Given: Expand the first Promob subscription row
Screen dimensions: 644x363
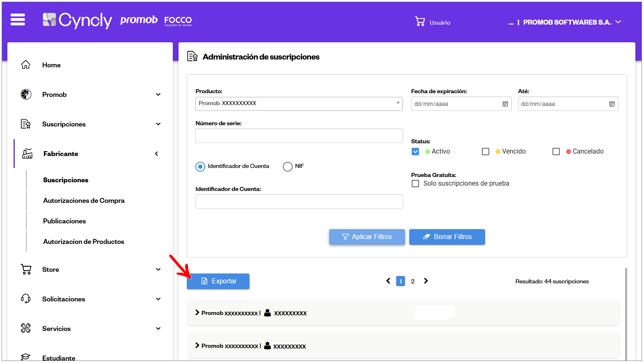Looking at the screenshot, I should click(197, 312).
